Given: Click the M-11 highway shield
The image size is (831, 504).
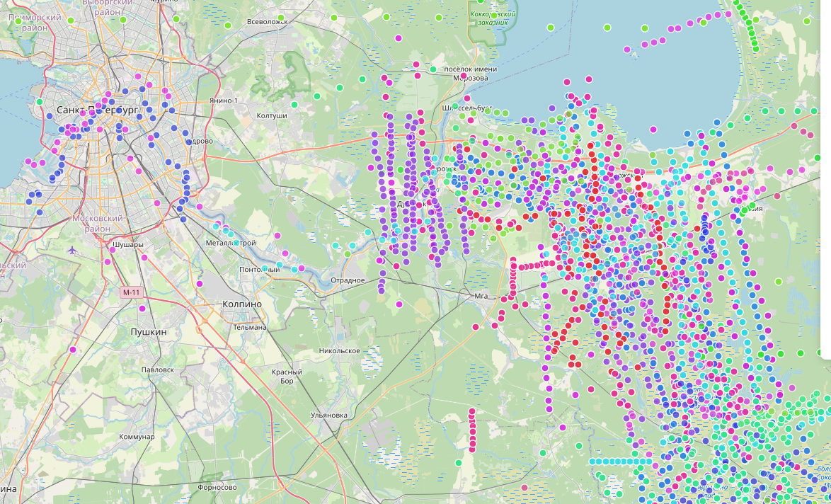Looking at the screenshot, I should point(131,292).
